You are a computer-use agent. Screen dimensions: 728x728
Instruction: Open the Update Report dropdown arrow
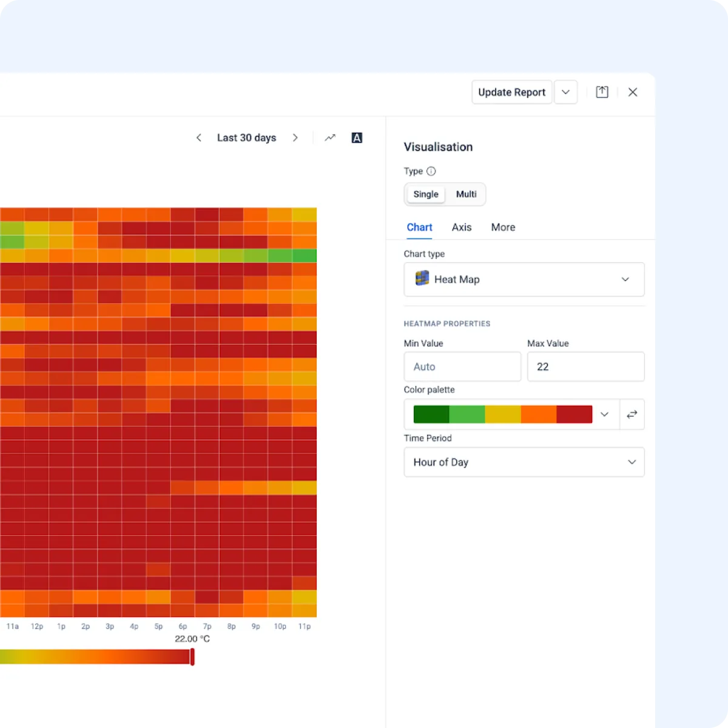pyautogui.click(x=565, y=92)
